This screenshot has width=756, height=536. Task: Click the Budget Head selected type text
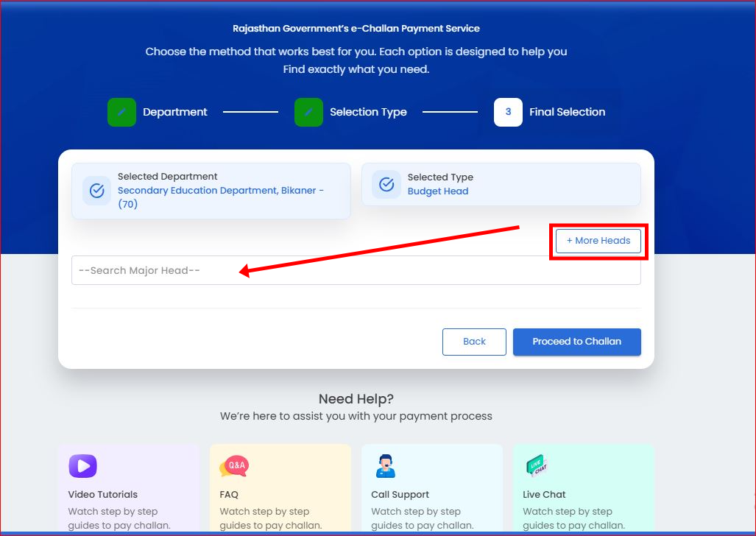[x=438, y=191]
